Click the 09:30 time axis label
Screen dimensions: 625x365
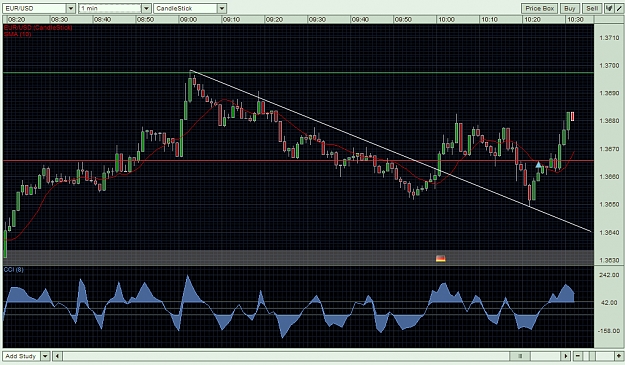(x=317, y=19)
